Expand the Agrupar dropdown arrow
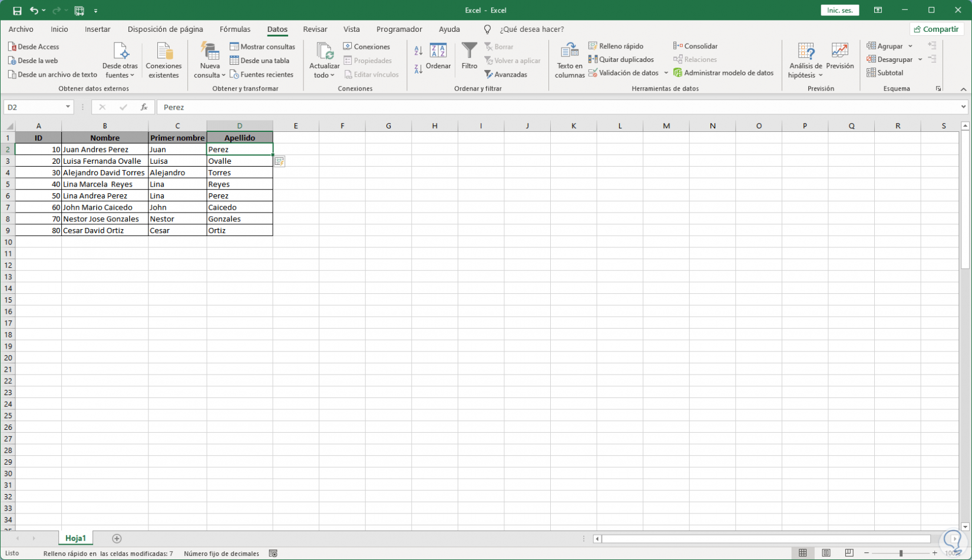This screenshot has height=560, width=972. (910, 46)
